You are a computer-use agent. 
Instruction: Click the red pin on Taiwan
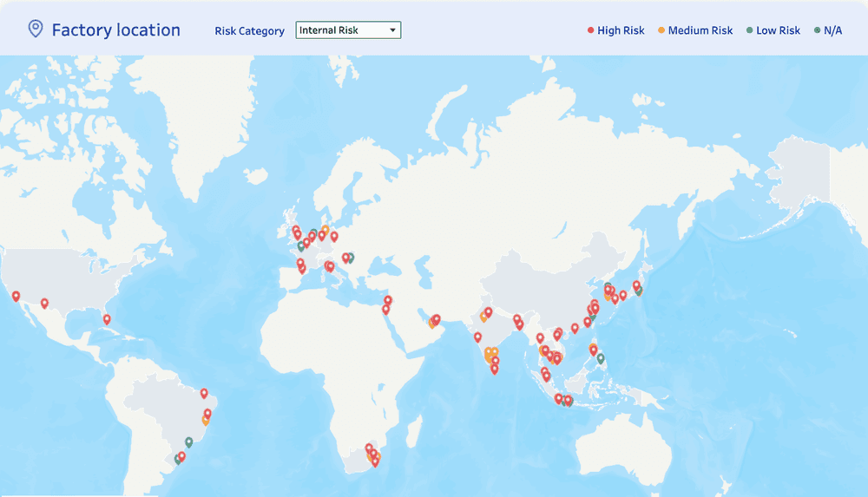(x=588, y=322)
